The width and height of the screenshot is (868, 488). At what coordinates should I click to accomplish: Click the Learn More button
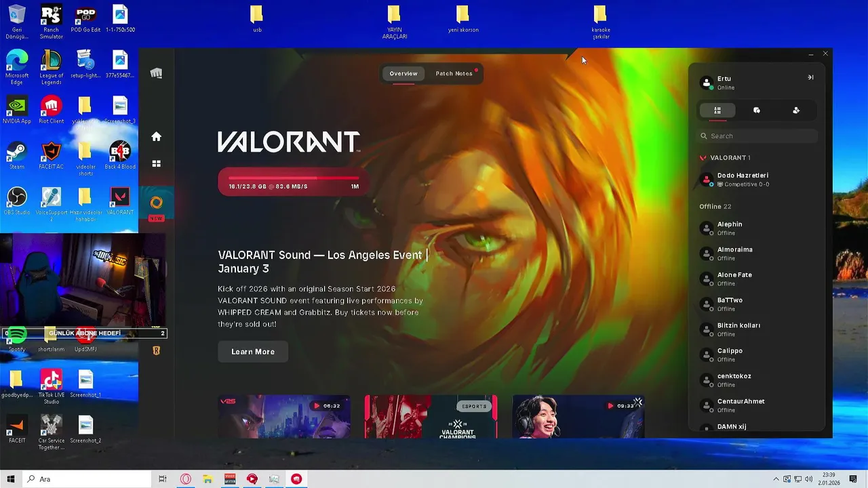pyautogui.click(x=253, y=352)
